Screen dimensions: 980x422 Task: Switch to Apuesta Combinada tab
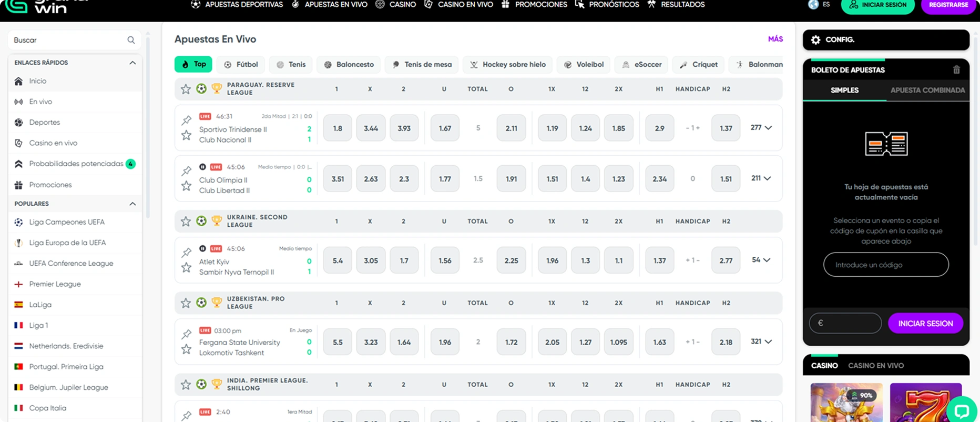click(x=927, y=90)
